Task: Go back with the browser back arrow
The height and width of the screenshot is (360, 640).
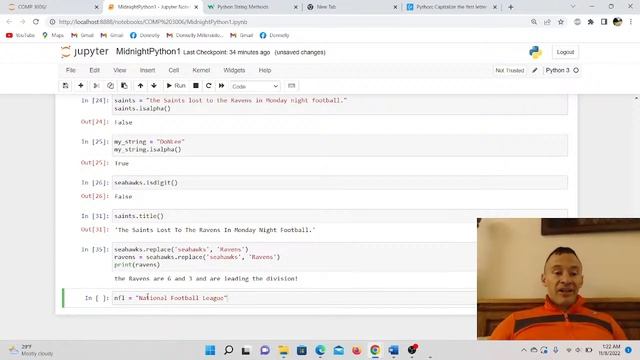Action: point(9,22)
